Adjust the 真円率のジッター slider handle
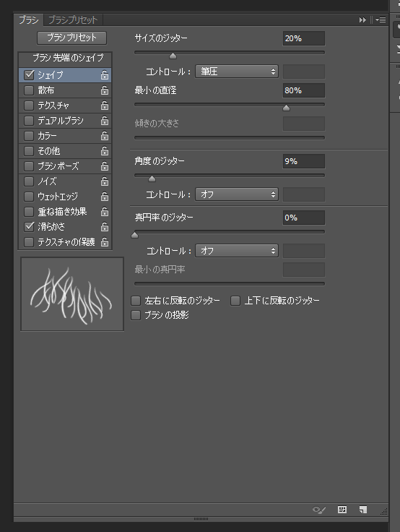Image resolution: width=400 pixels, height=532 pixels. (x=134, y=235)
